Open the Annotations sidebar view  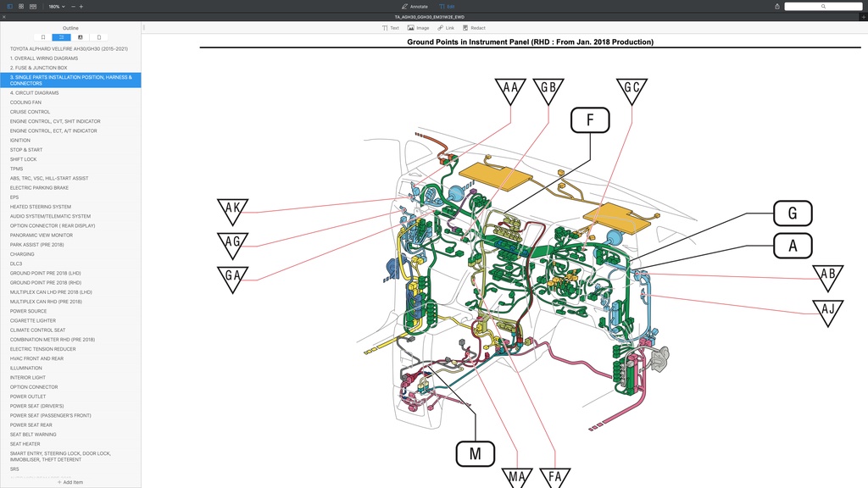80,37
